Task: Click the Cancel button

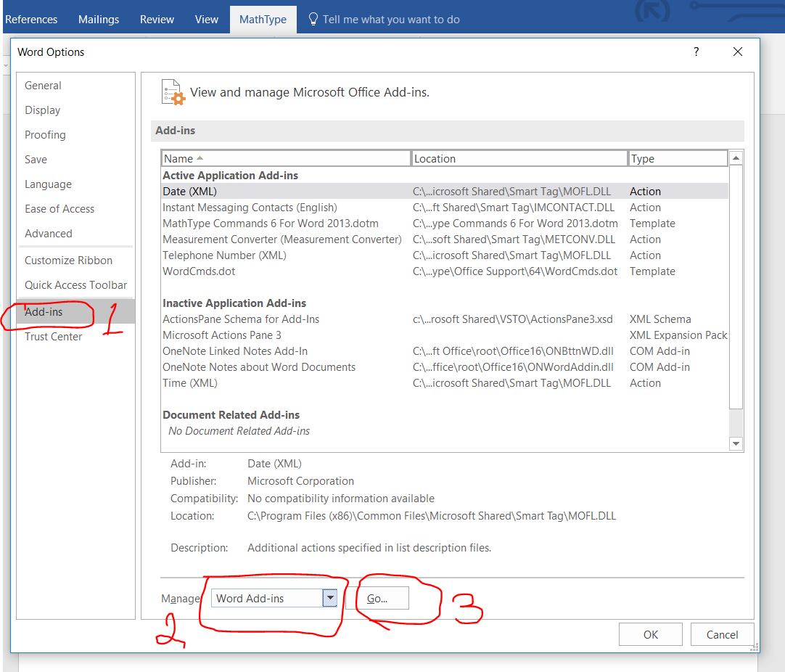Action: [722, 634]
